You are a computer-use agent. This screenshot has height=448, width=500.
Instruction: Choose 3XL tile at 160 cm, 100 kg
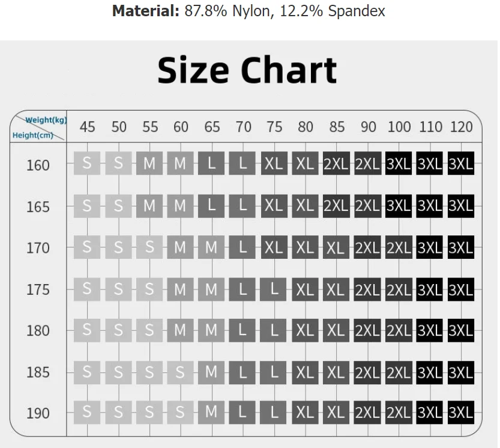click(x=399, y=163)
